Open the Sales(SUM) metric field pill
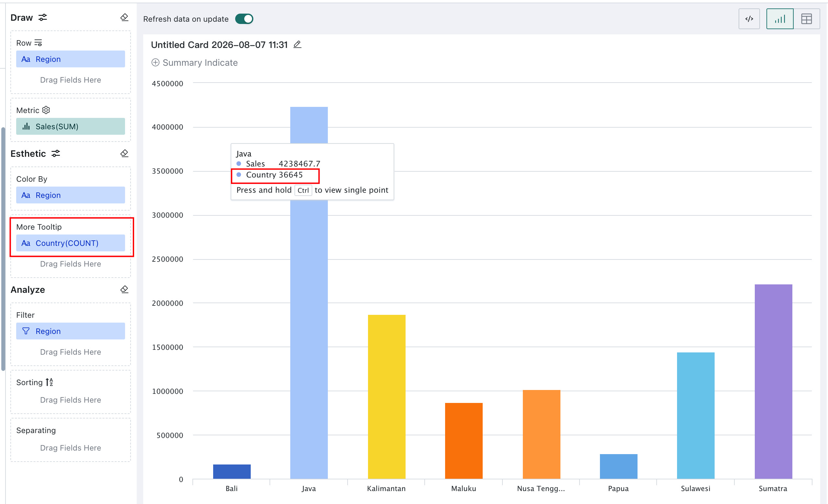This screenshot has width=828, height=504. point(71,126)
